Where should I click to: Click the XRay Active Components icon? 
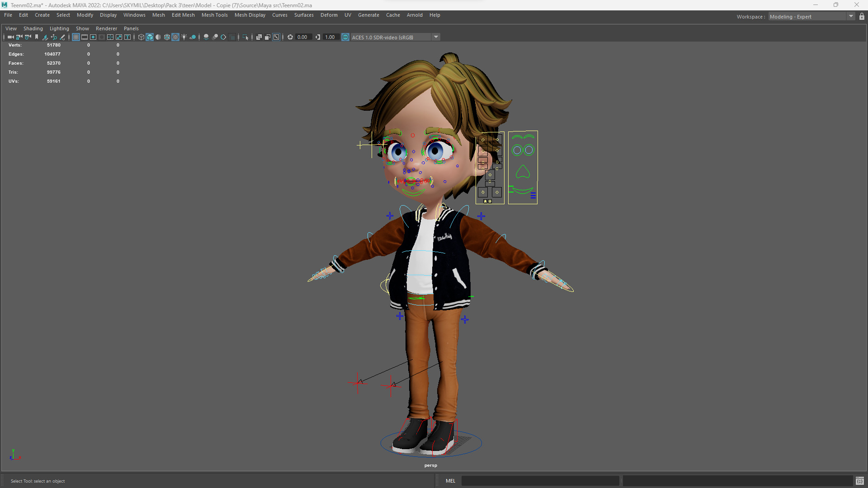(x=268, y=37)
